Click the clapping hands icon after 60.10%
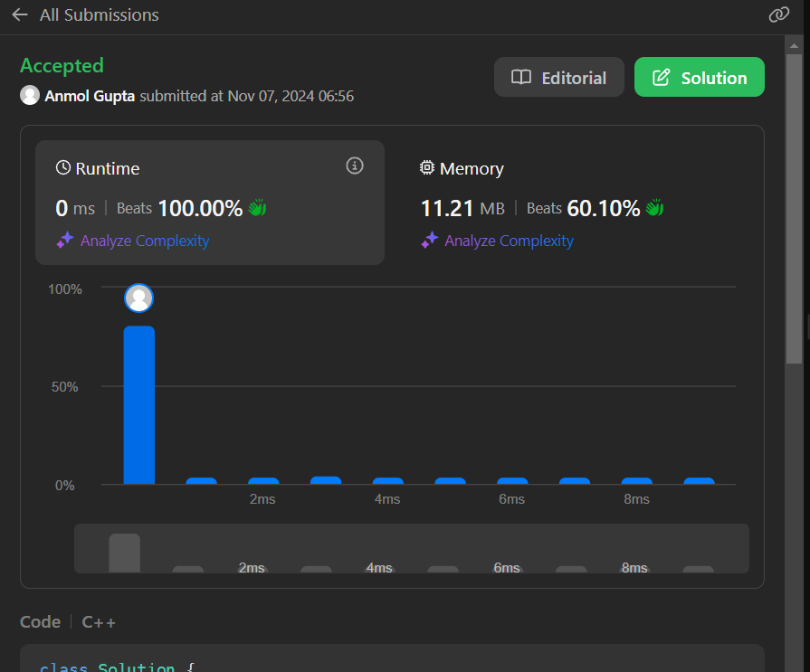The image size is (810, 672). [654, 208]
